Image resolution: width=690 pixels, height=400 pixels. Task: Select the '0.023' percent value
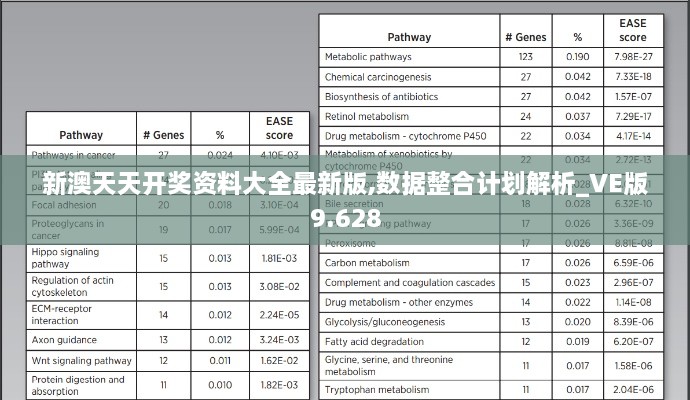click(x=577, y=283)
